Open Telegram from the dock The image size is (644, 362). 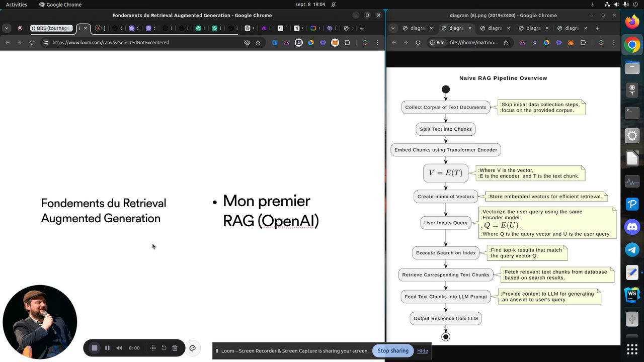(x=632, y=249)
